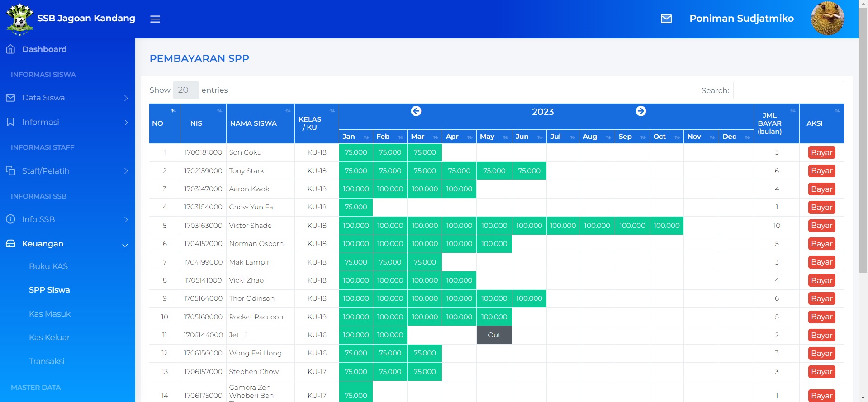Go to previous year with left arrow
Screen dimensions: 868x402
[416, 111]
